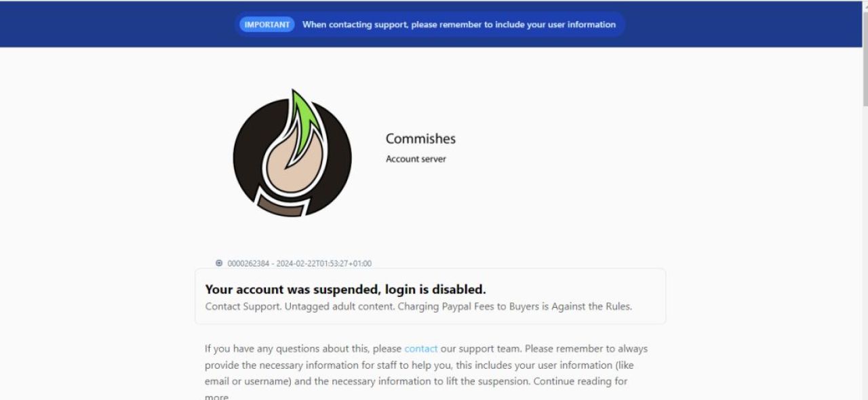Click the vertical scrollbar thumb
The height and width of the screenshot is (400, 868).
point(865,58)
